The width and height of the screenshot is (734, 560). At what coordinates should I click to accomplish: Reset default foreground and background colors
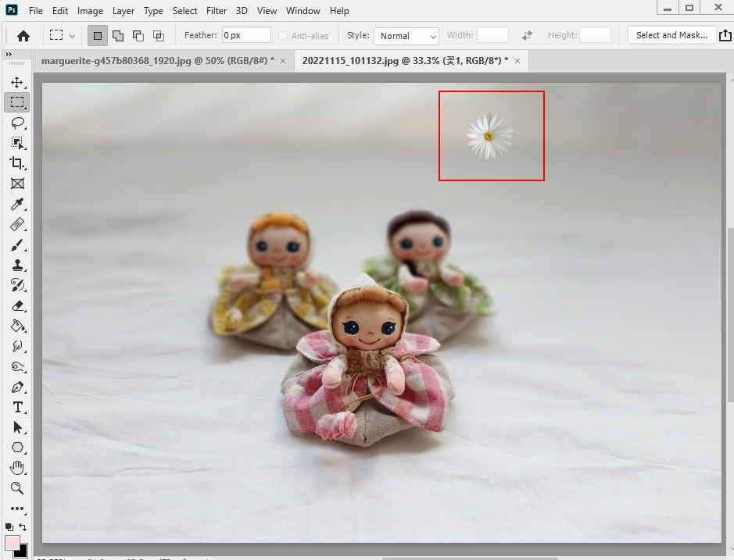point(9,526)
